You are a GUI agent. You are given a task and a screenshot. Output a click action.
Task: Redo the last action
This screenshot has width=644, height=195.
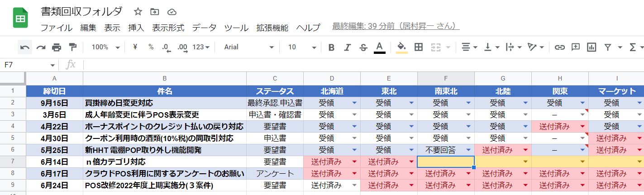pos(41,47)
